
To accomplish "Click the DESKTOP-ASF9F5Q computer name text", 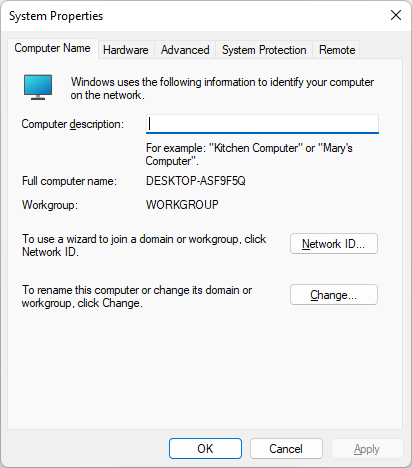I will click(x=196, y=181).
